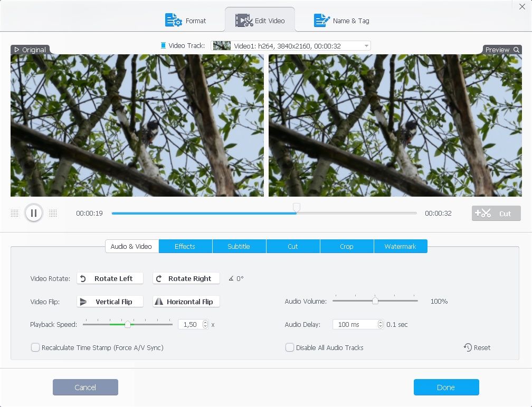This screenshot has height=407, width=532.
Task: Click the Preview output video pane
Action: (395, 125)
